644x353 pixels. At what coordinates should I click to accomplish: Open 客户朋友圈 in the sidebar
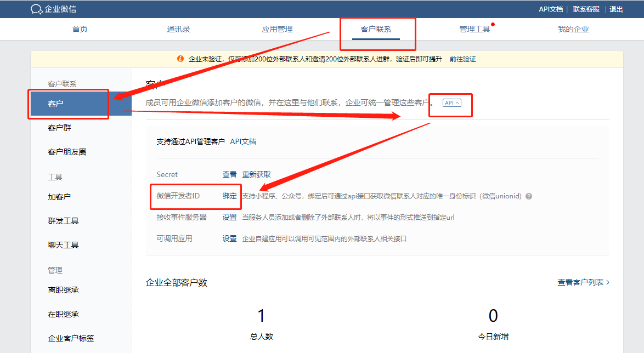(x=67, y=152)
